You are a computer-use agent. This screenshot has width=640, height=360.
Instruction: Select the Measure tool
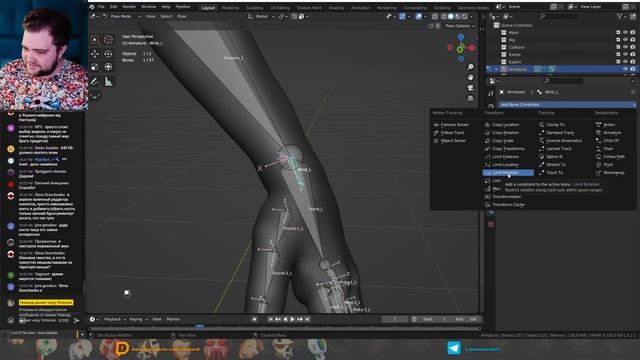pyautogui.click(x=108, y=82)
